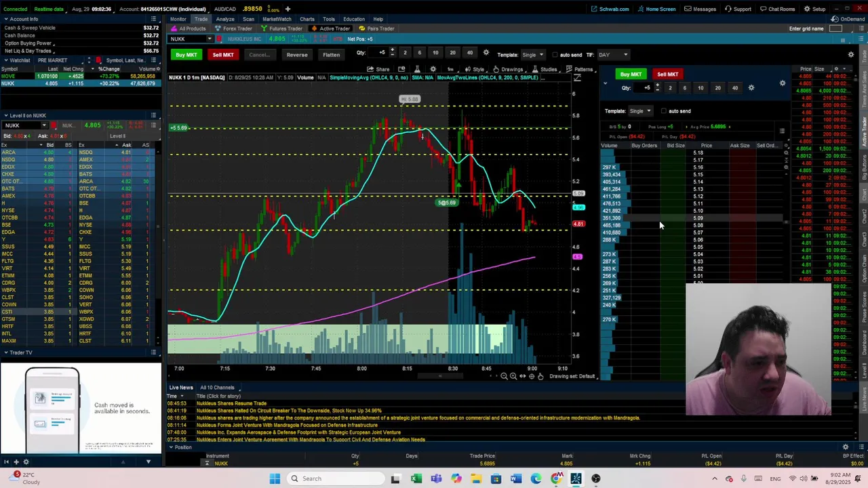Viewport: 868px width, 488px height.
Task: Open the Drawings tools menu
Action: tap(508, 69)
